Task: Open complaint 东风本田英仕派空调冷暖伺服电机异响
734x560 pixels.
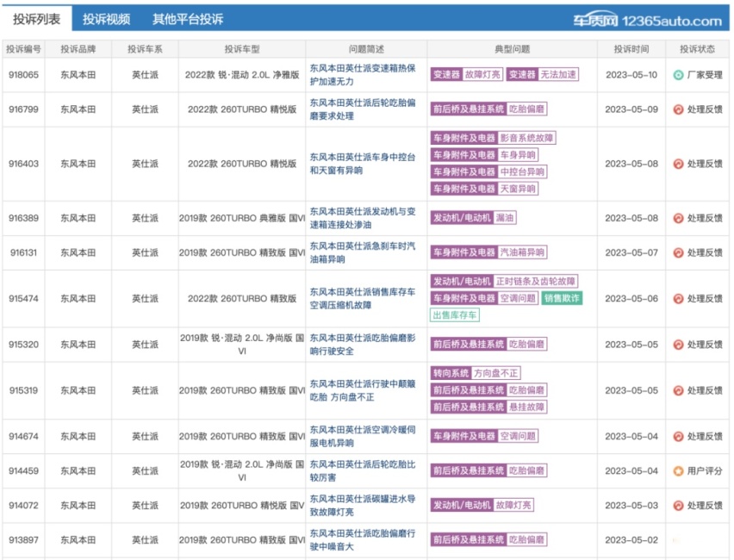Action: pos(363,437)
